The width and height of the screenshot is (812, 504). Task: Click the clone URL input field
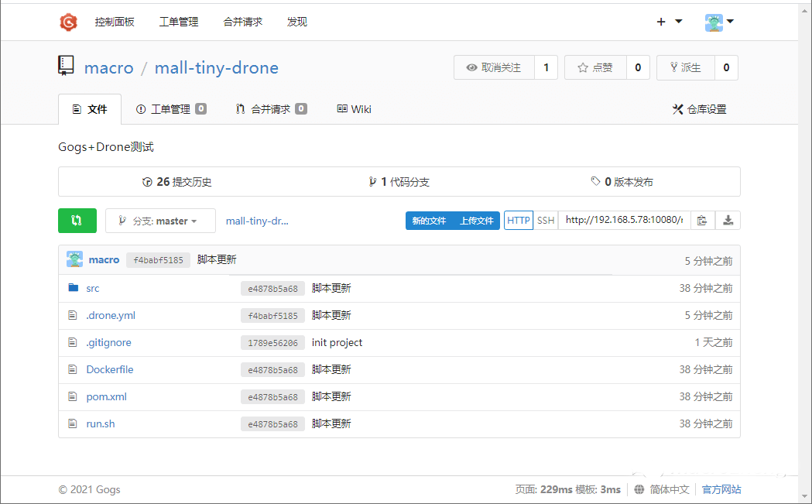coord(624,220)
